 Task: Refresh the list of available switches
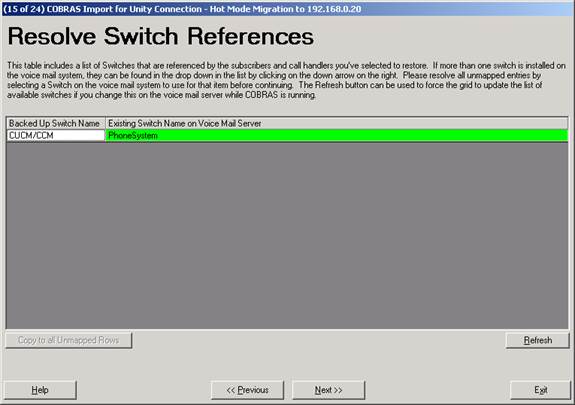point(538,340)
